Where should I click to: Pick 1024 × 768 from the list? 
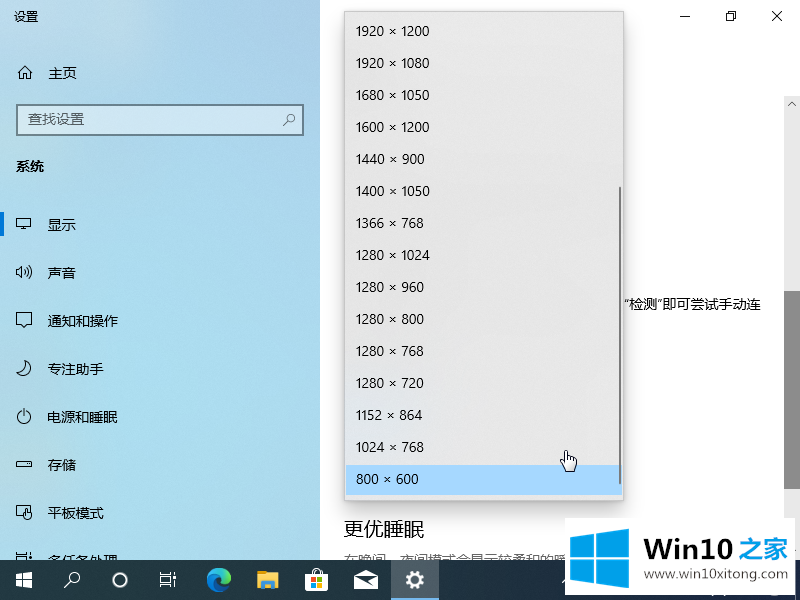tap(483, 447)
